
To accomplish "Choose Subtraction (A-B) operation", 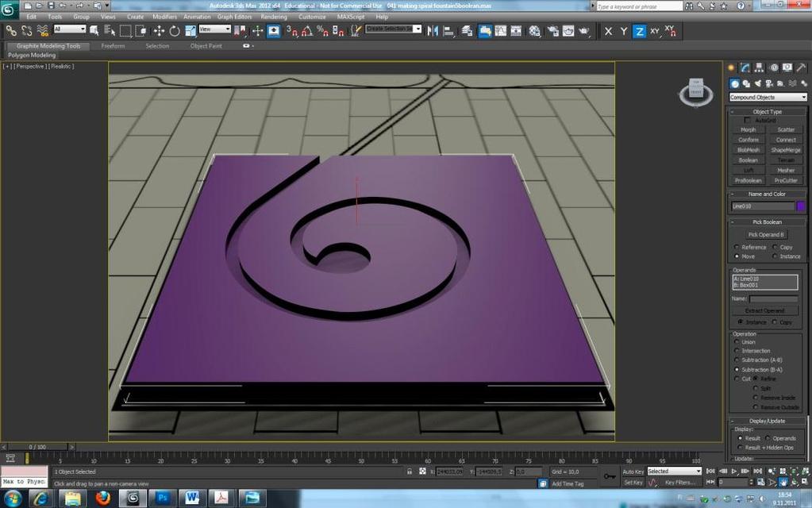I will point(737,360).
